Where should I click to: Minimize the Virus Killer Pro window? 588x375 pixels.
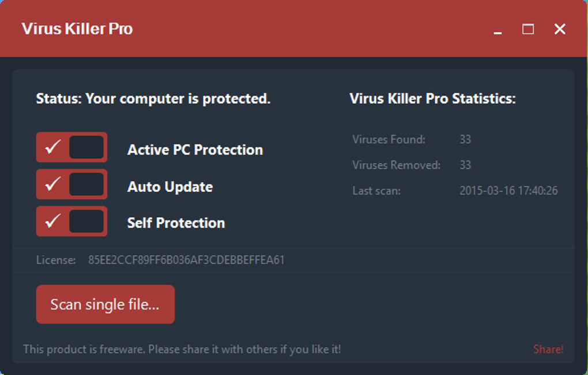[x=497, y=30]
